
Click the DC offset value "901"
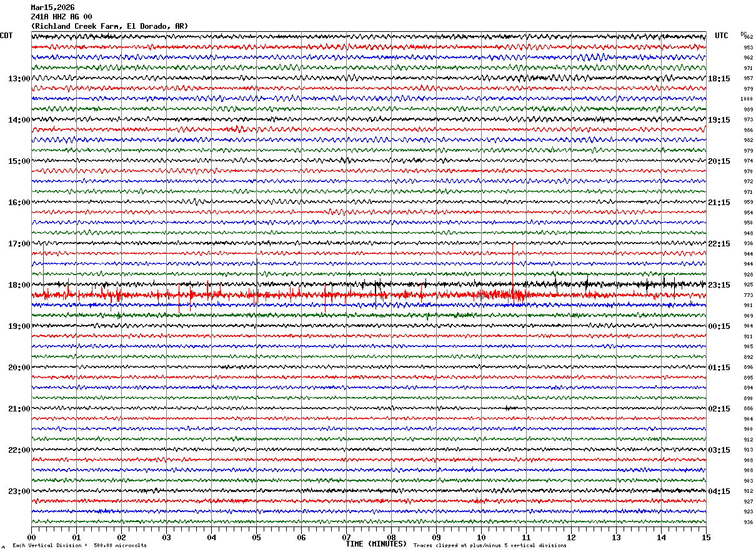(748, 305)
